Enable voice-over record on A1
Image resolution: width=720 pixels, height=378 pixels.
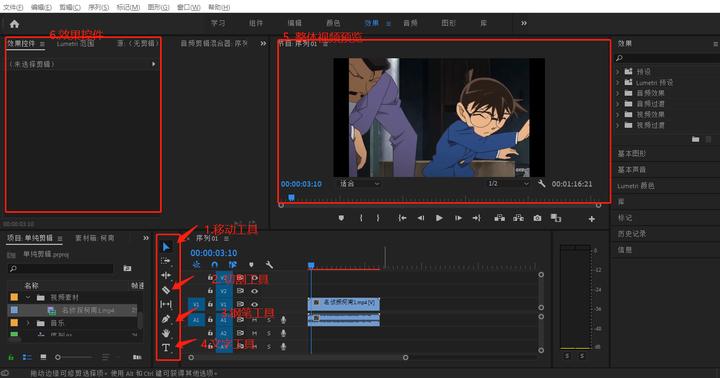click(283, 319)
